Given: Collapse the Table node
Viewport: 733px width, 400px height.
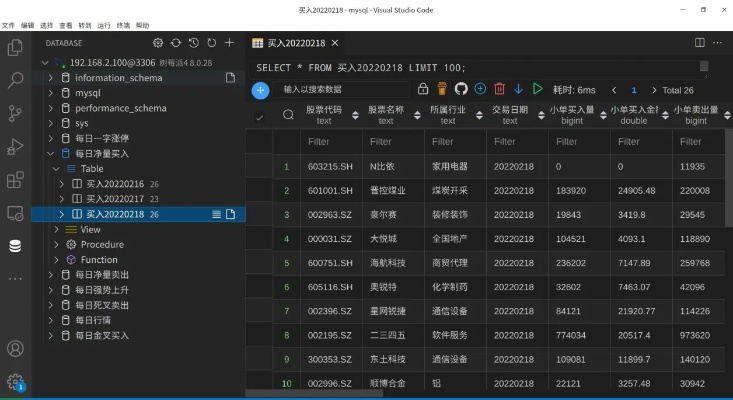Looking at the screenshot, I should click(56, 169).
